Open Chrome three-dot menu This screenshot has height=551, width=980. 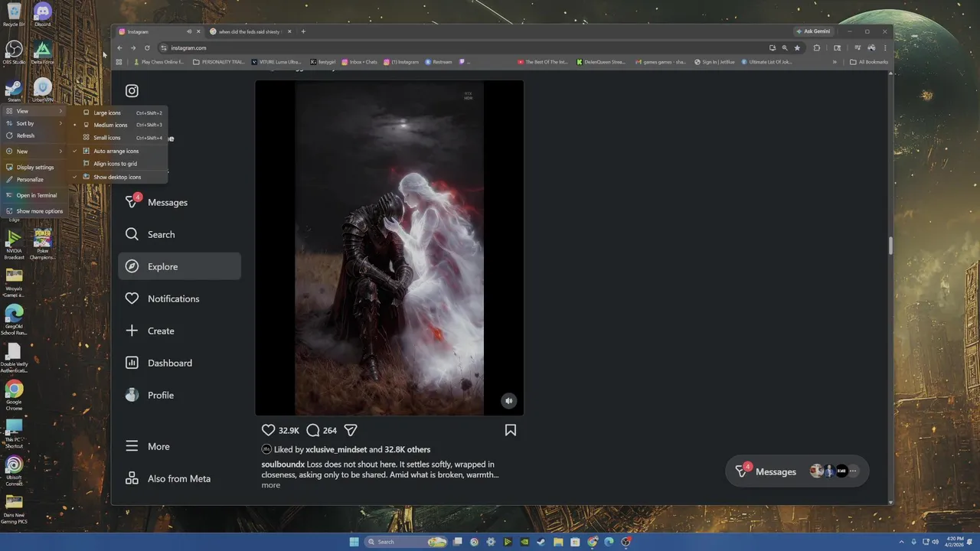coord(884,47)
